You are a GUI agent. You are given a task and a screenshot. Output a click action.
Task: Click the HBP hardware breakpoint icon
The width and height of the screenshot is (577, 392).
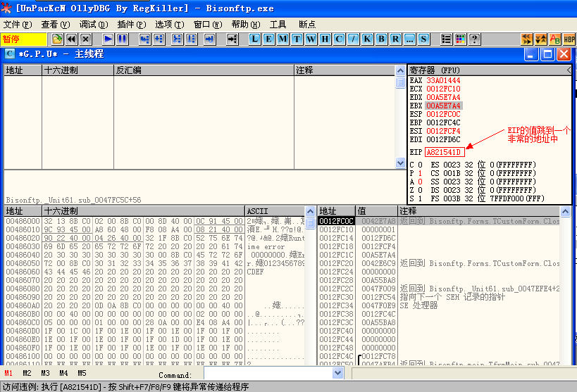point(569,39)
